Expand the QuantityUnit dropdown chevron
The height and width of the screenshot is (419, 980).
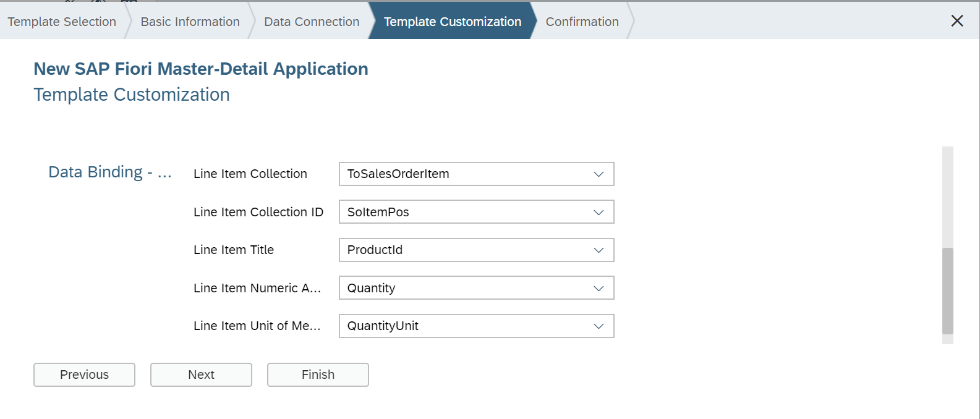[x=599, y=326]
